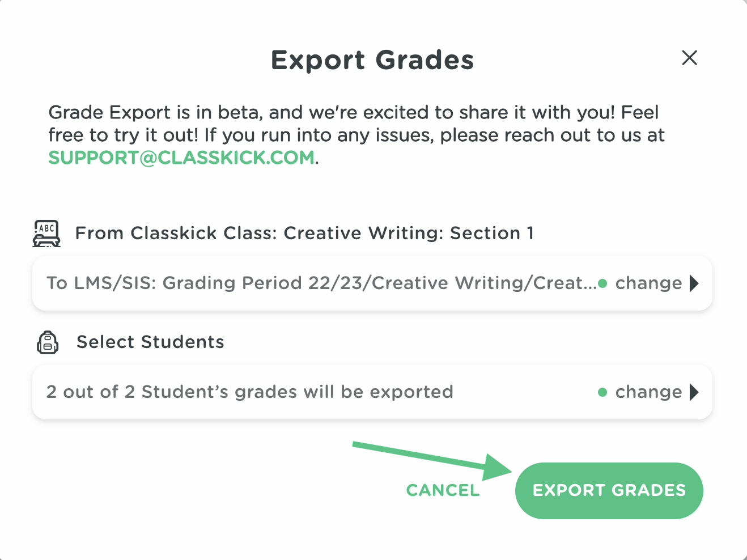Click the green annotation arrow's tail end
Image resolution: width=747 pixels, height=560 pixels.
point(356,444)
